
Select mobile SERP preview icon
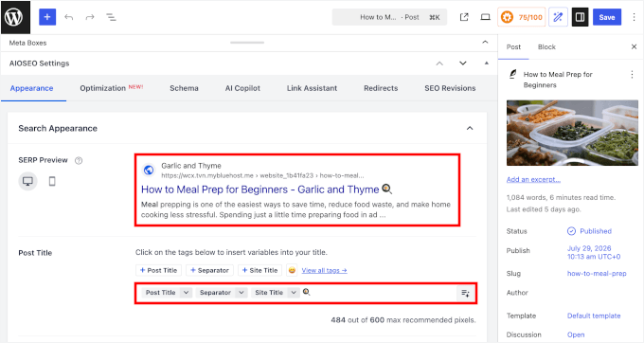(x=52, y=181)
